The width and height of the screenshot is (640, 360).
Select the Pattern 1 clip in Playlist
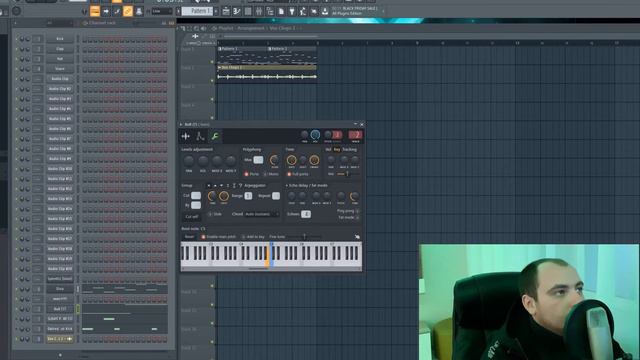click(242, 55)
